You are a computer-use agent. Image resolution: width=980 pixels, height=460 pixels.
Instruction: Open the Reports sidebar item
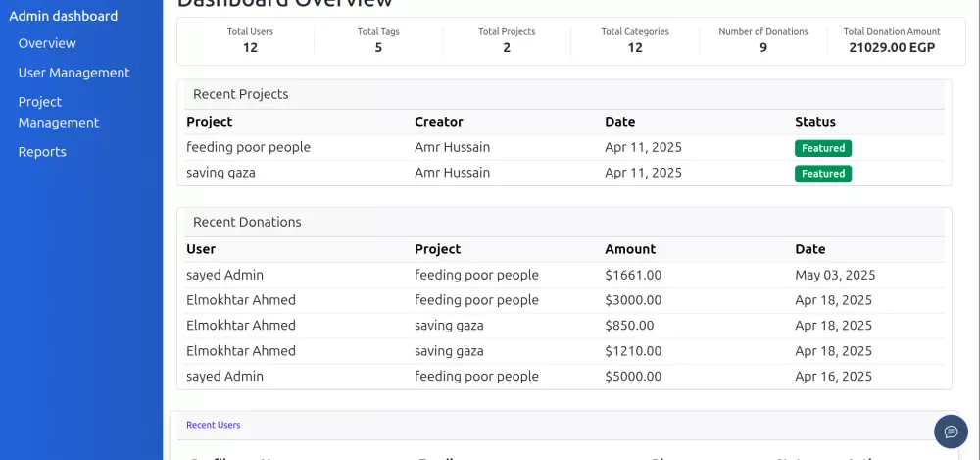[x=42, y=152]
